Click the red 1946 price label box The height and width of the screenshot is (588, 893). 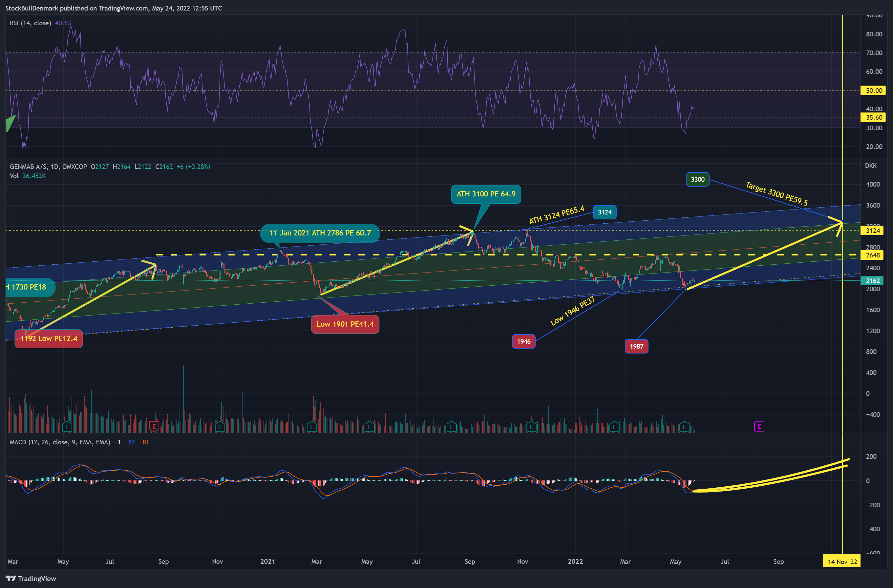tap(524, 341)
